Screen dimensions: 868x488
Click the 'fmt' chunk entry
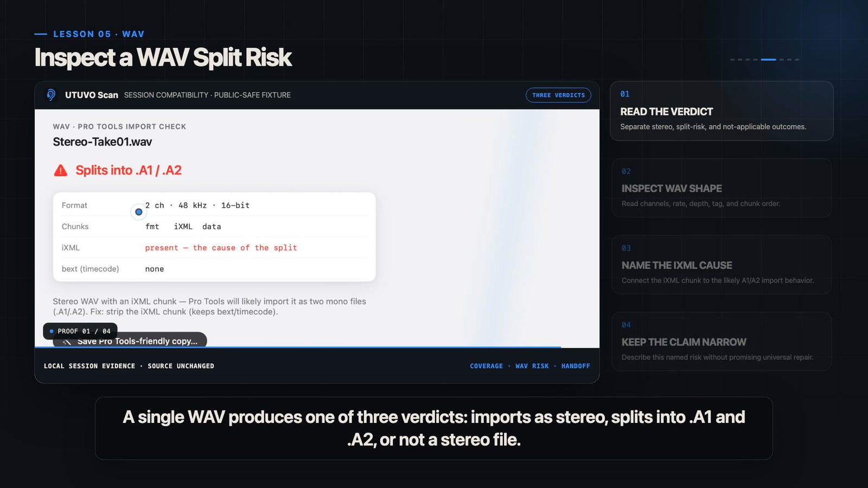[x=152, y=227]
